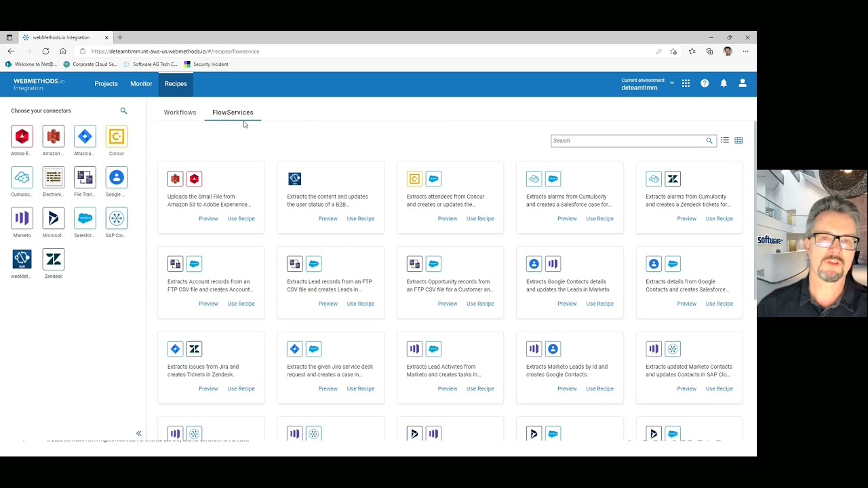This screenshot has height=488, width=868.
Task: Select the Salesforce connector icon
Action: pyautogui.click(x=85, y=218)
